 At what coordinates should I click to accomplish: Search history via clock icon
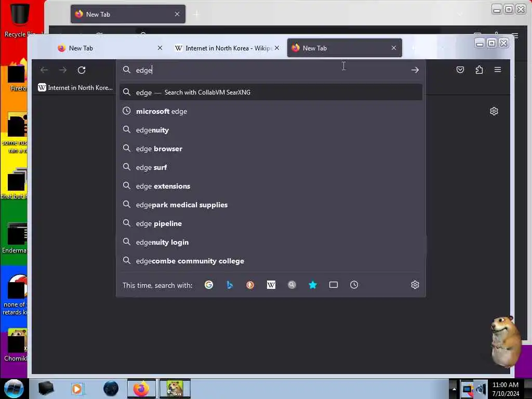tap(354, 285)
